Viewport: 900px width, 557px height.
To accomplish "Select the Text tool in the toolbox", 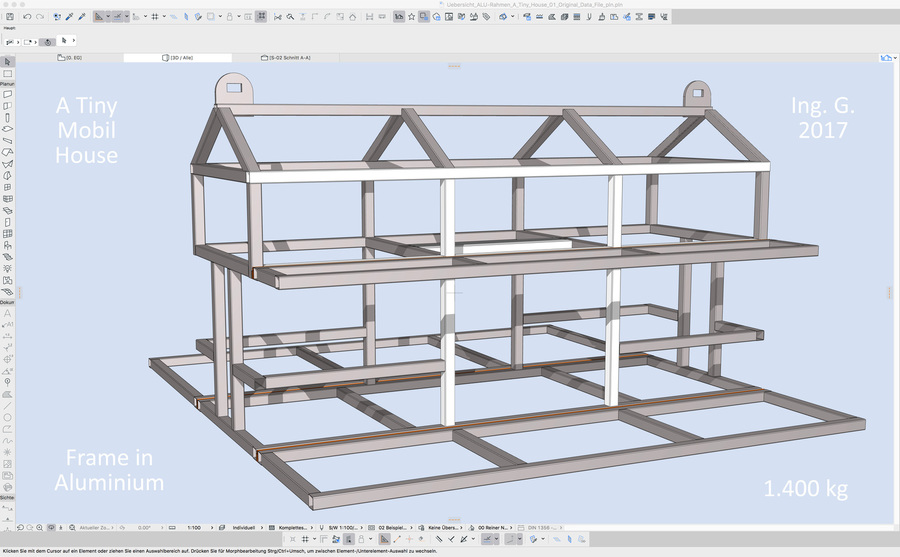I will pyautogui.click(x=7, y=312).
